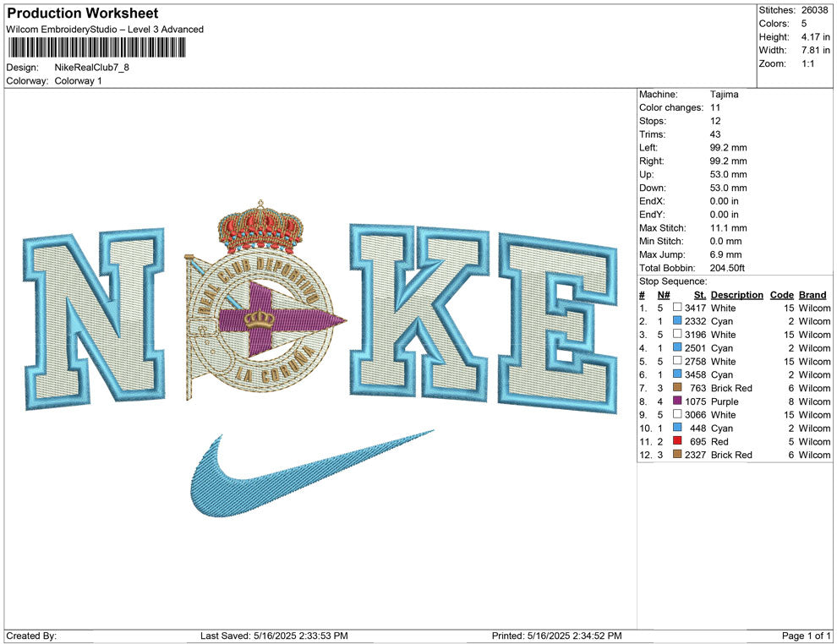This screenshot has width=837, height=644.
Task: Click the Max Stitch value 11.1 mm
Action: pyautogui.click(x=729, y=227)
